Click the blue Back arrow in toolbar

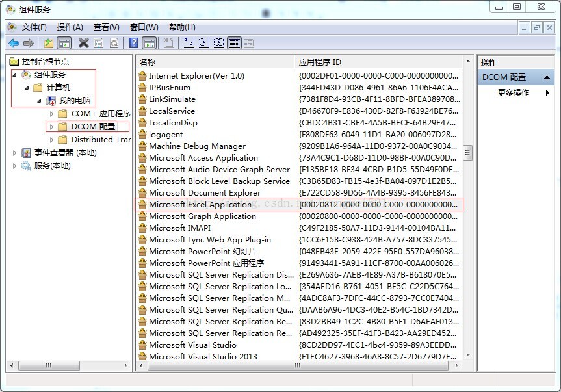click(x=14, y=44)
